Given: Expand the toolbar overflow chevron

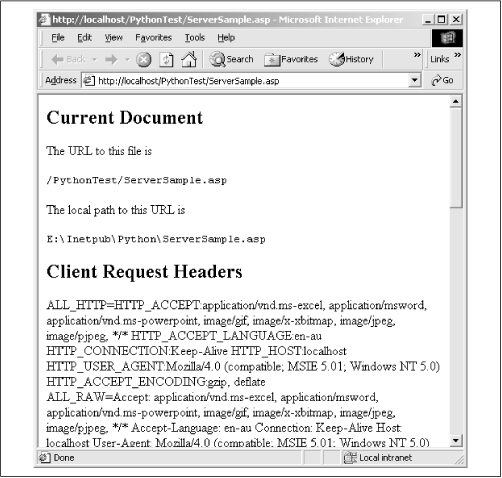Looking at the screenshot, I should 417,55.
